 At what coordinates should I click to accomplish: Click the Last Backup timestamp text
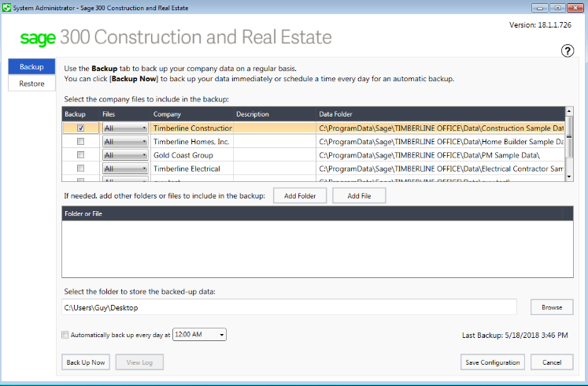coord(515,335)
